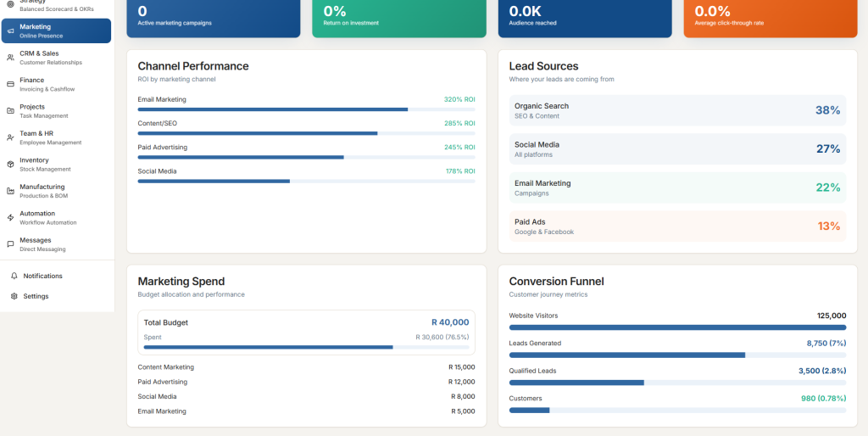Click the Marketing megaphone icon in sidebar
Viewport: 868px width, 436px height.
(10, 31)
